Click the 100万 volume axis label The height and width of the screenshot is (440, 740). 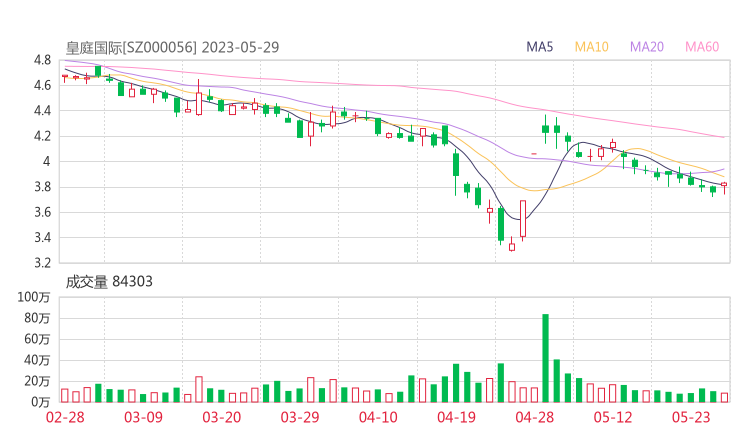point(34,297)
